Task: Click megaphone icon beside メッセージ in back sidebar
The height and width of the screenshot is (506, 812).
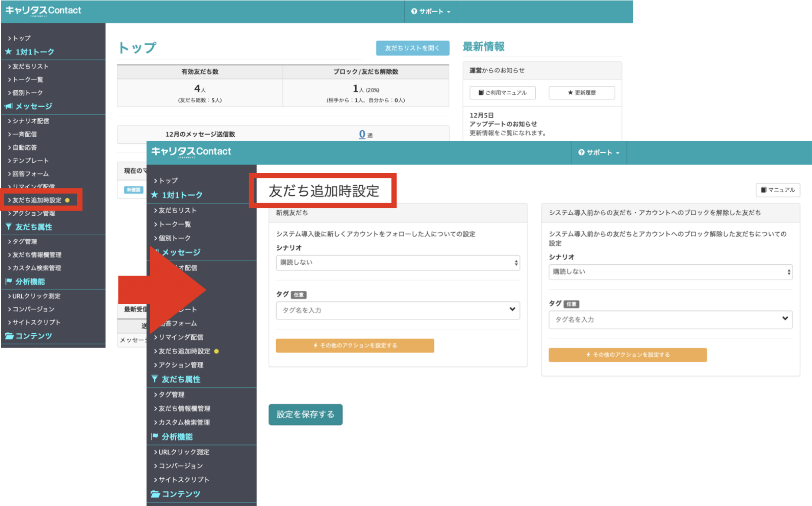Action: [x=9, y=106]
